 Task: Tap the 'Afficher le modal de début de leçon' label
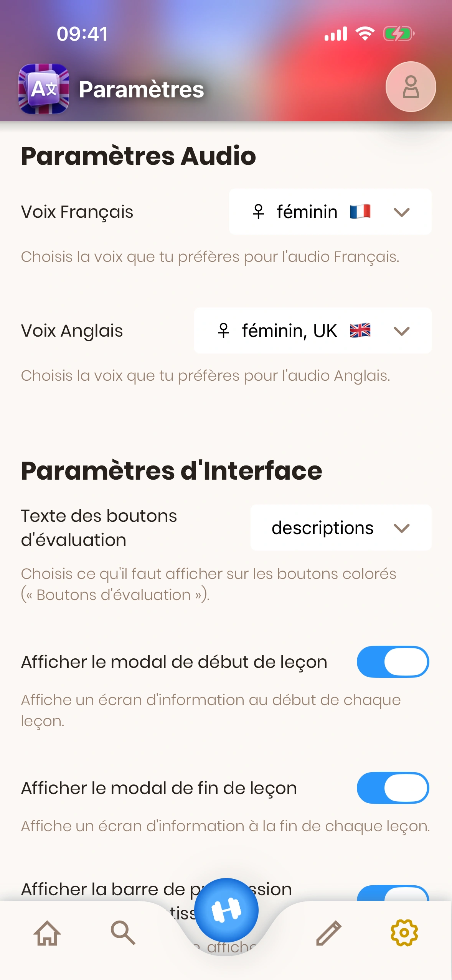[x=174, y=662]
